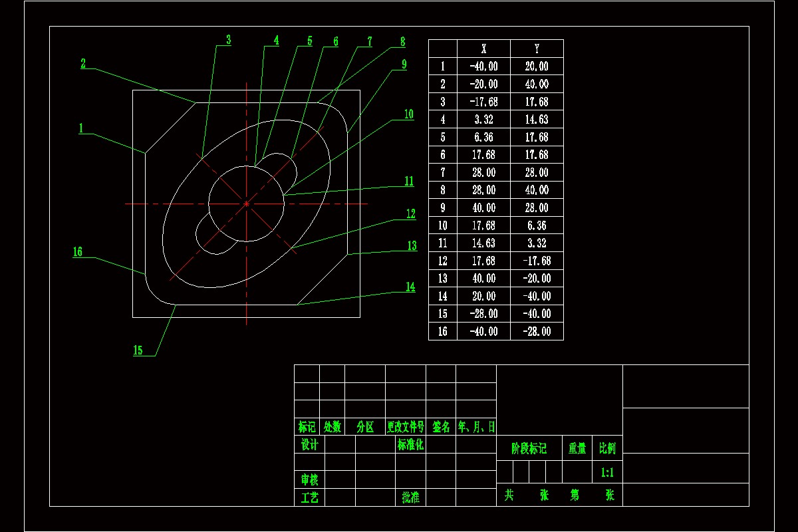Click the 阶段标记 cell in title block
This screenshot has height=532, width=798.
529,449
